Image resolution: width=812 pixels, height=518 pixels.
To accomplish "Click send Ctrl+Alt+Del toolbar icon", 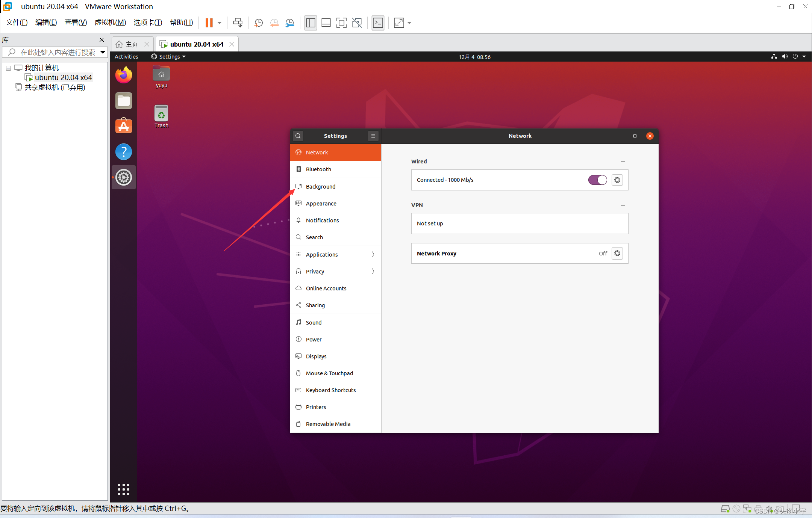I will (238, 23).
